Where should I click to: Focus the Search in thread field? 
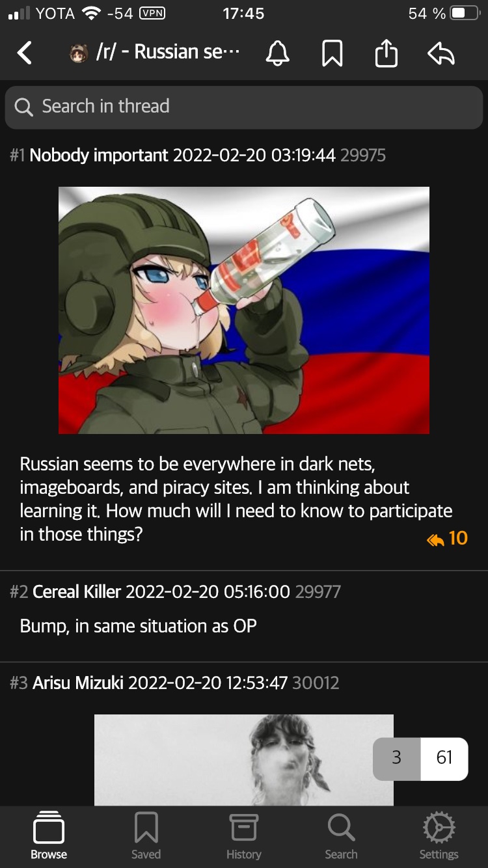(244, 107)
